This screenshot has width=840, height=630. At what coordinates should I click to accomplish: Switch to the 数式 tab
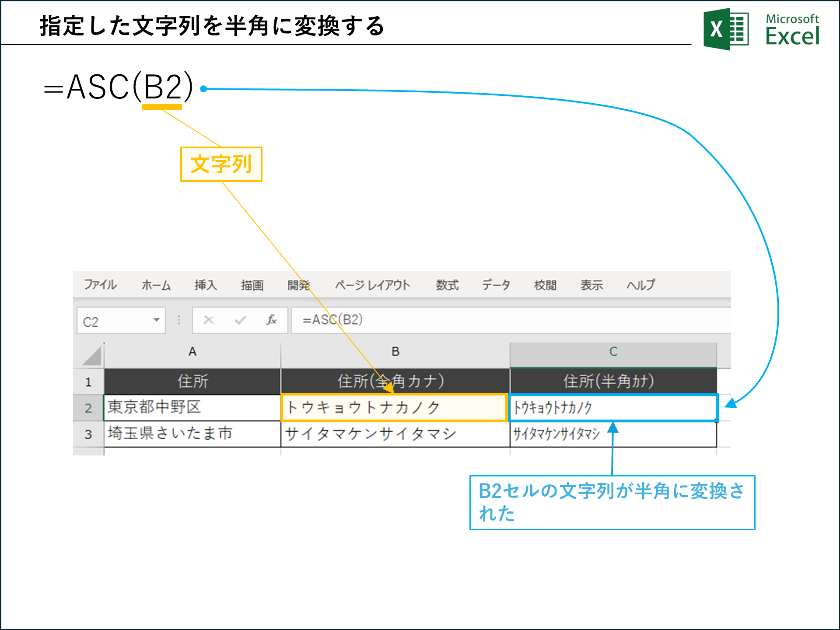(447, 285)
